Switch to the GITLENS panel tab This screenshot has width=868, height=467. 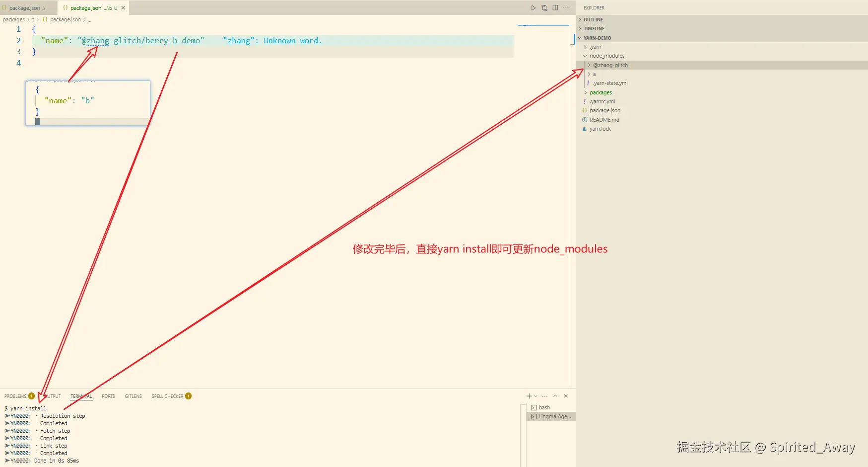tap(134, 396)
